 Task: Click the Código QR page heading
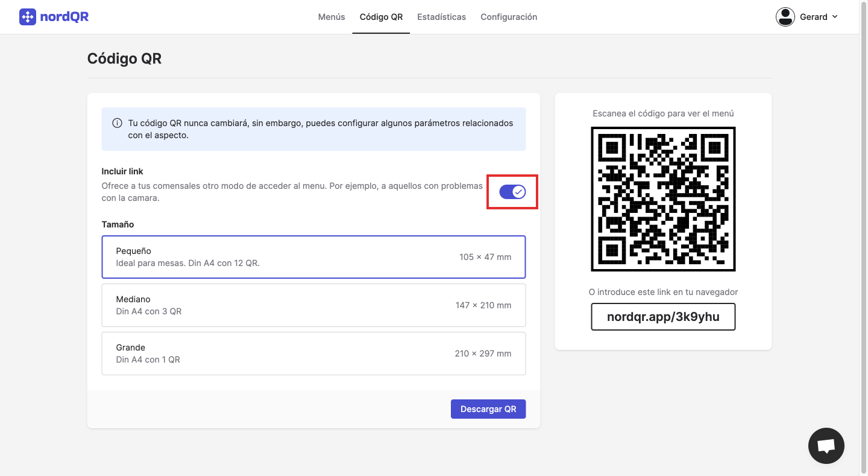click(124, 59)
